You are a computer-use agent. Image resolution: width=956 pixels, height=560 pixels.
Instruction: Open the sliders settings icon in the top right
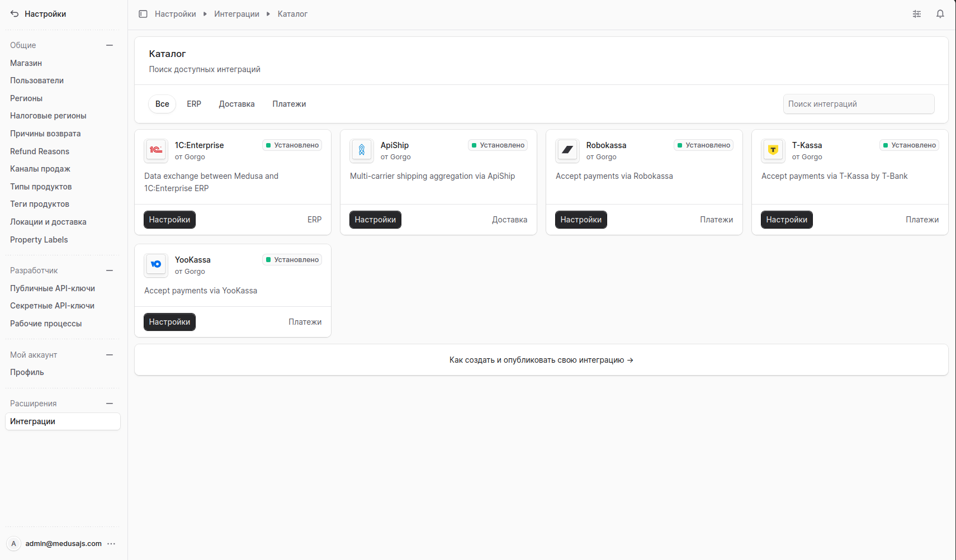(x=917, y=14)
